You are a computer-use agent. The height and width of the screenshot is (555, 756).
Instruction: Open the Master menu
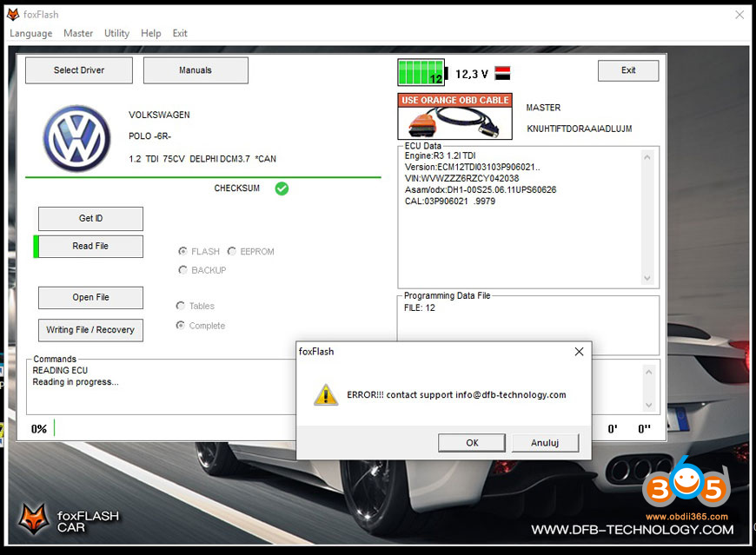[x=78, y=33]
